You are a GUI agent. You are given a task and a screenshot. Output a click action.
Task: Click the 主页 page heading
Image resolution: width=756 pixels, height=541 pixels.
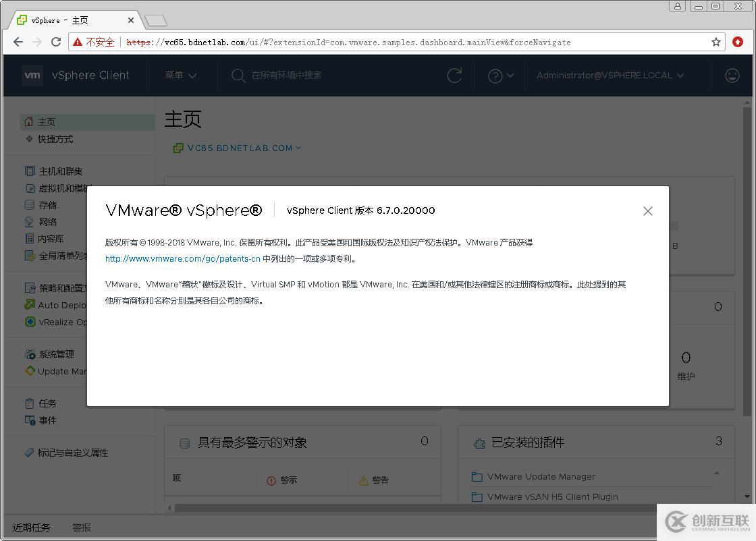(183, 119)
